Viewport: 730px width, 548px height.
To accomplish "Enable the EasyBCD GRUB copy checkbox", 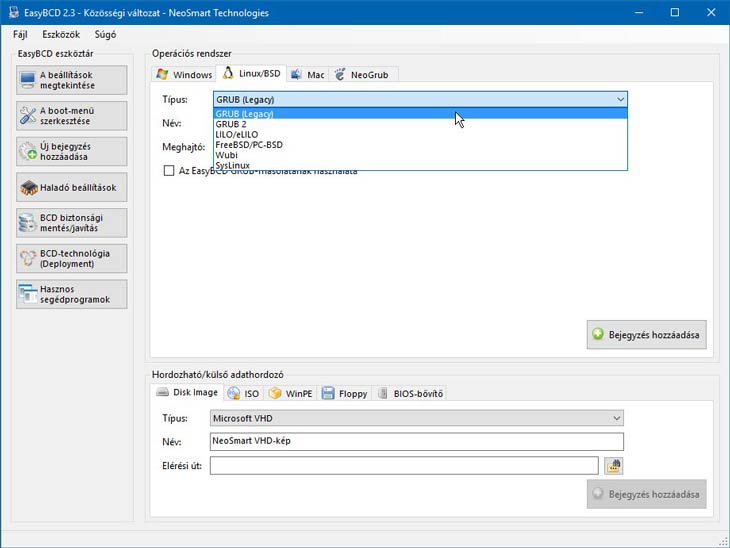I will [169, 171].
